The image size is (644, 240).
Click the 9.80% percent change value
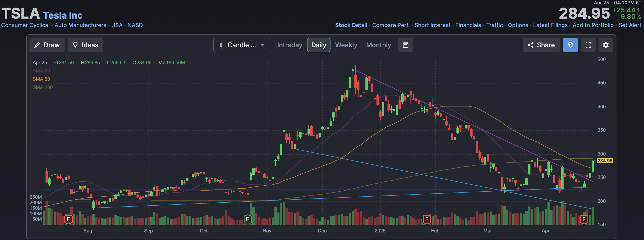[x=631, y=17]
